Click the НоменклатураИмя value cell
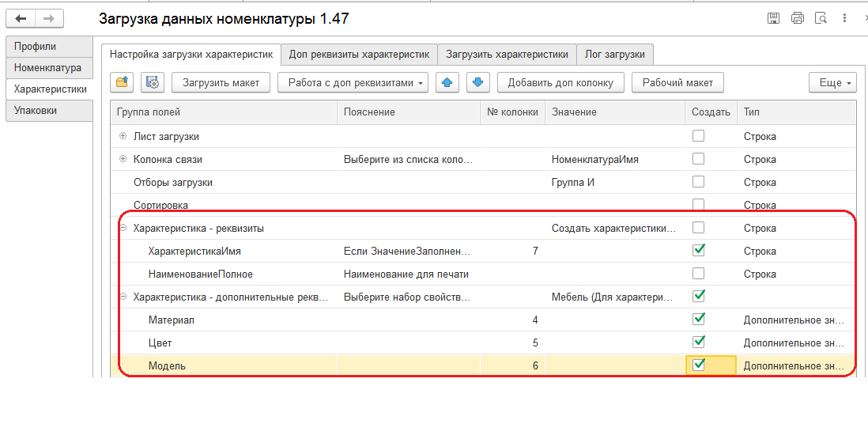This screenshot has height=443, width=868. point(615,160)
